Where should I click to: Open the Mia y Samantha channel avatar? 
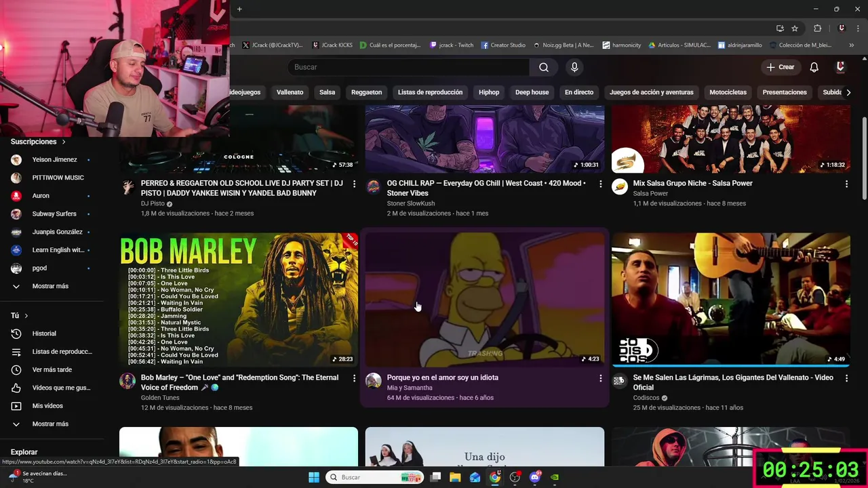click(x=374, y=380)
